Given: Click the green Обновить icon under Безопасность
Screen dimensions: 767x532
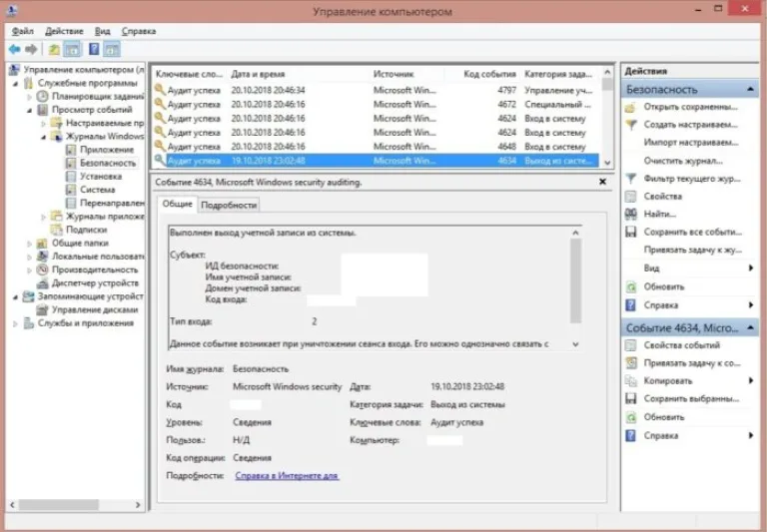Looking at the screenshot, I should (631, 287).
